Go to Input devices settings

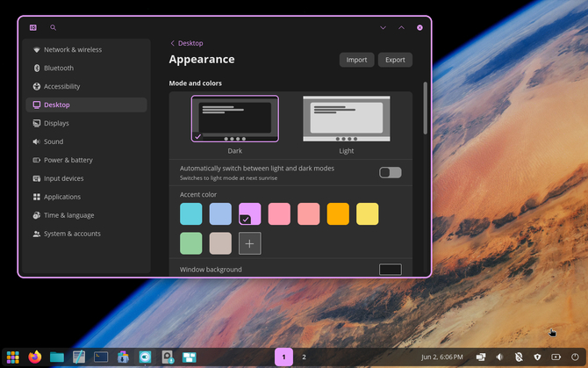(x=86, y=178)
